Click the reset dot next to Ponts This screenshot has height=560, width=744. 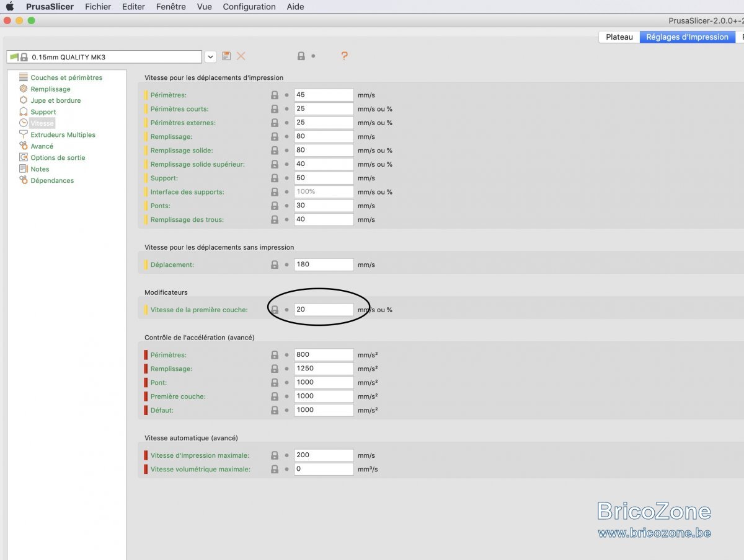tap(286, 206)
